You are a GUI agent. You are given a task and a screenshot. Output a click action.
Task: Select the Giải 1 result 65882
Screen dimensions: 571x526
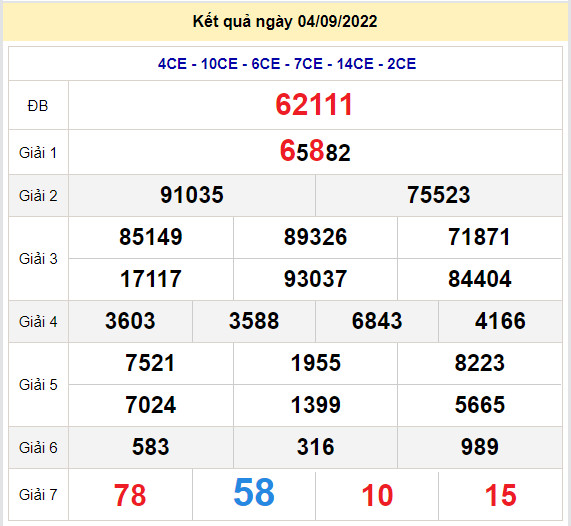[315, 152]
